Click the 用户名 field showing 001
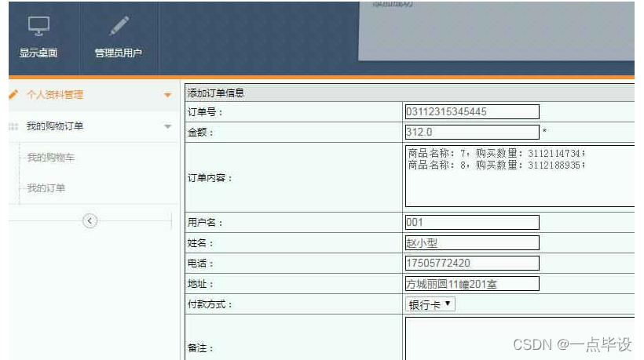This screenshot has height=360, width=644. click(x=472, y=222)
